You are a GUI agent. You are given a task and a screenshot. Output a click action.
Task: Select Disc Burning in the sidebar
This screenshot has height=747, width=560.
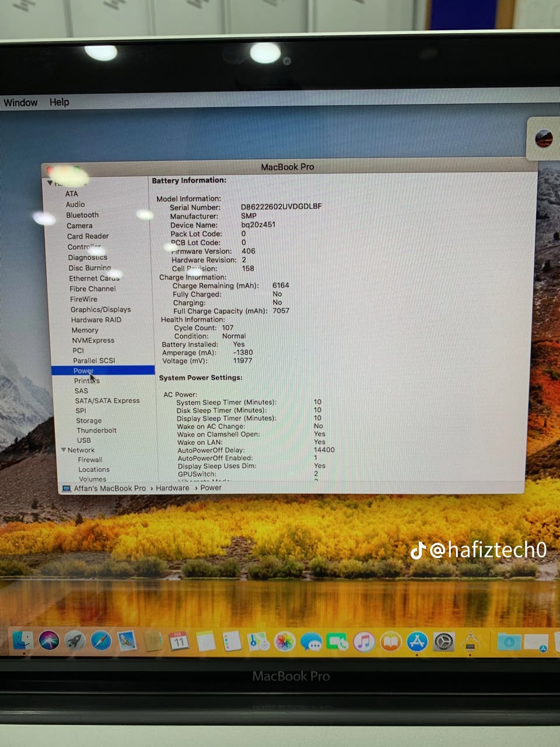[89, 268]
